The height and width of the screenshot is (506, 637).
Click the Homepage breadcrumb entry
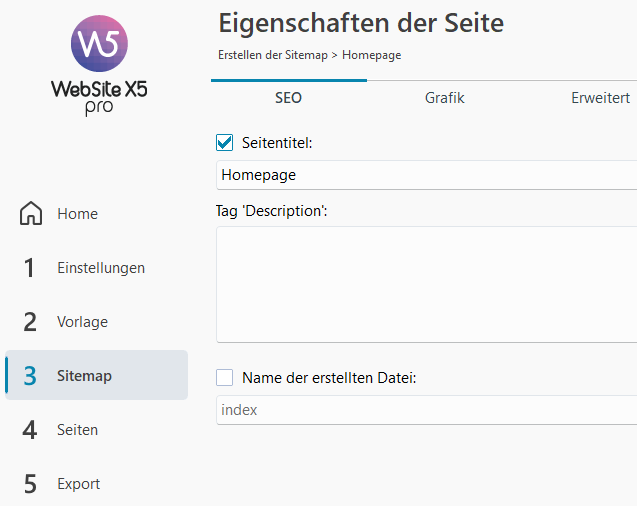tap(371, 55)
